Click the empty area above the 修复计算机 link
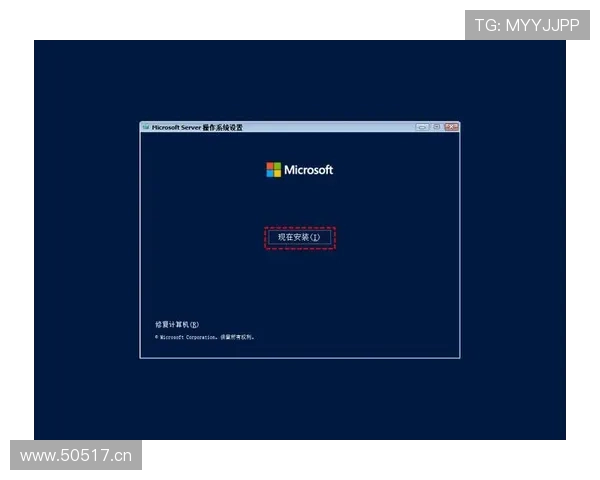The image size is (600, 480). pyautogui.click(x=200, y=290)
